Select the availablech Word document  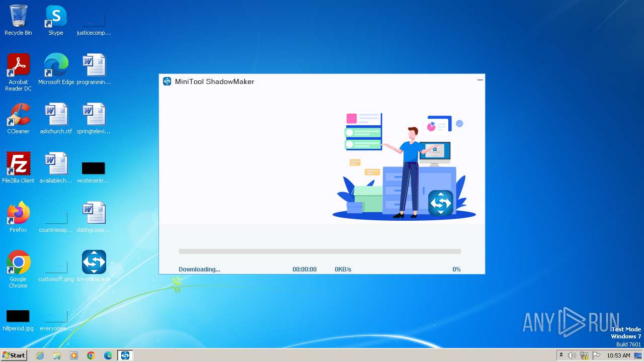tap(56, 168)
